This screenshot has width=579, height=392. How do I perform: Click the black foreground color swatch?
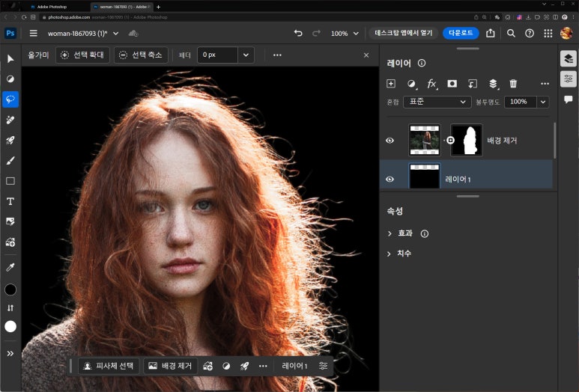point(10,290)
